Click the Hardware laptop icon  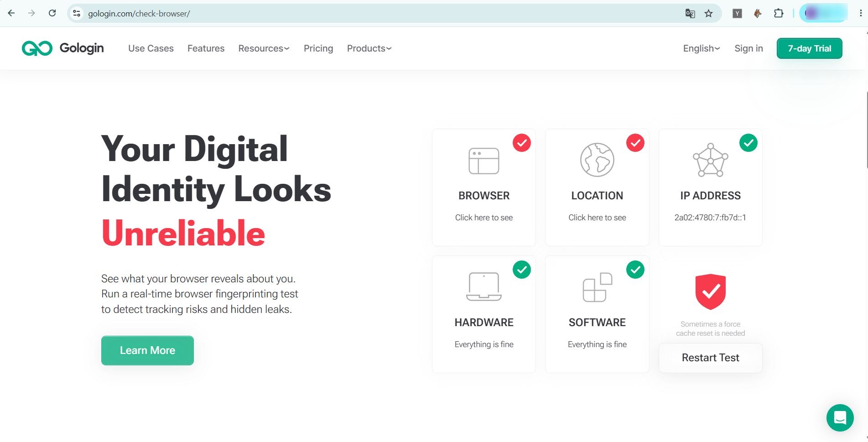click(484, 286)
